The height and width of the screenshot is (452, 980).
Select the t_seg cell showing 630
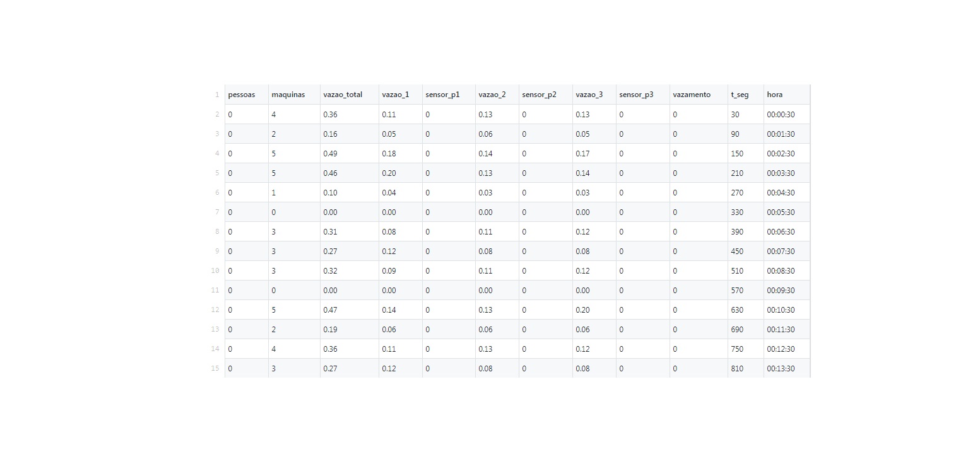point(737,310)
